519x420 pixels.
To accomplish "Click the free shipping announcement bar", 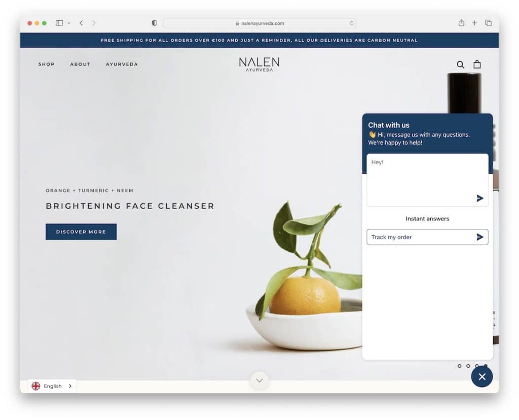I will click(259, 40).
